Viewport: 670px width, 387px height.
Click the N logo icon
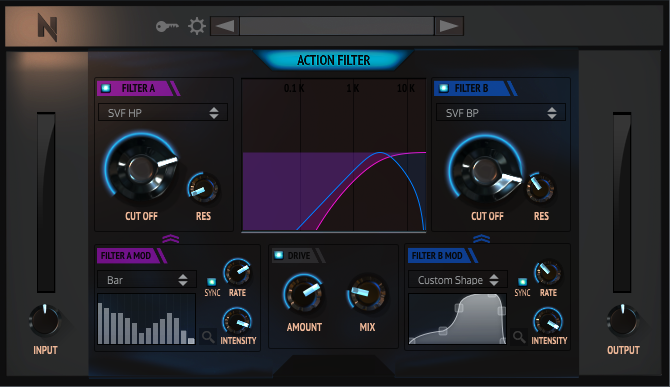tap(47, 27)
